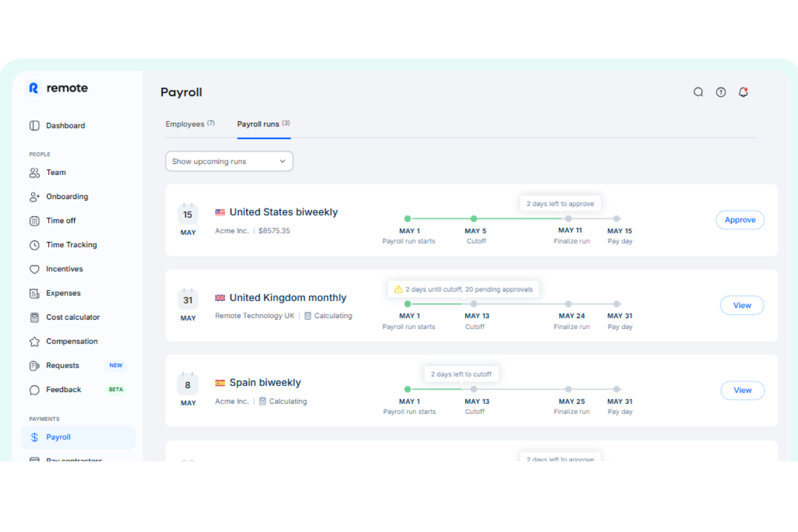Click MAY 24 Finalize run marker
The image size is (798, 532).
click(x=568, y=304)
